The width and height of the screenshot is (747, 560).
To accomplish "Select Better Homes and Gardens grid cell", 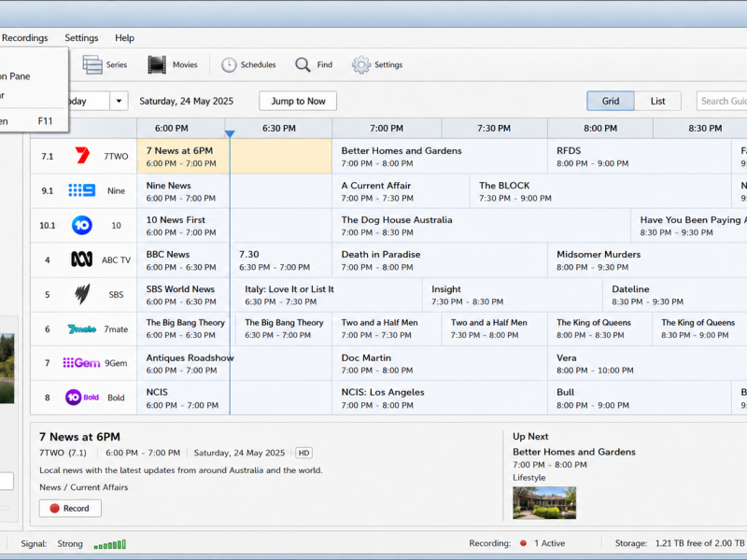I will coord(440,156).
